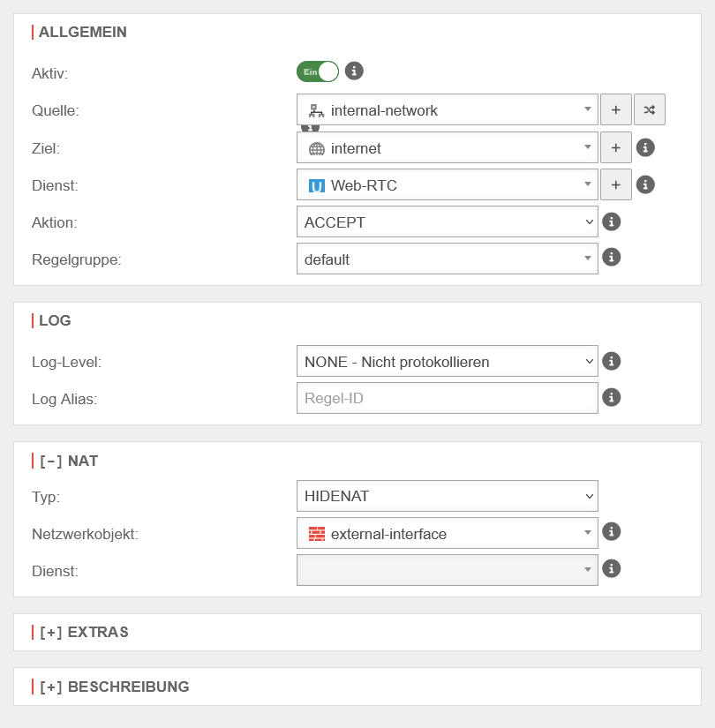715x728 pixels.
Task: Toggle the Aktiv switch off
Action: coord(318,71)
